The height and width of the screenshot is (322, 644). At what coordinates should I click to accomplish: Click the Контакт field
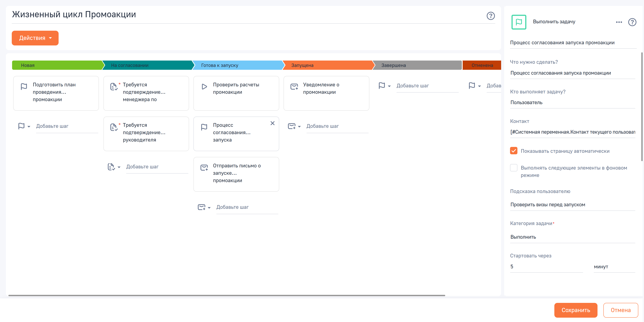click(x=572, y=132)
